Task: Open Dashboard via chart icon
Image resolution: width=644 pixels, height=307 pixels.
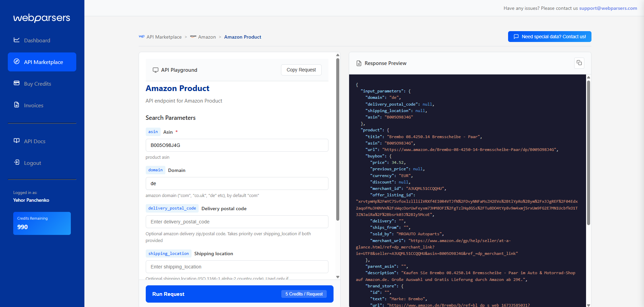Action: pyautogui.click(x=17, y=40)
